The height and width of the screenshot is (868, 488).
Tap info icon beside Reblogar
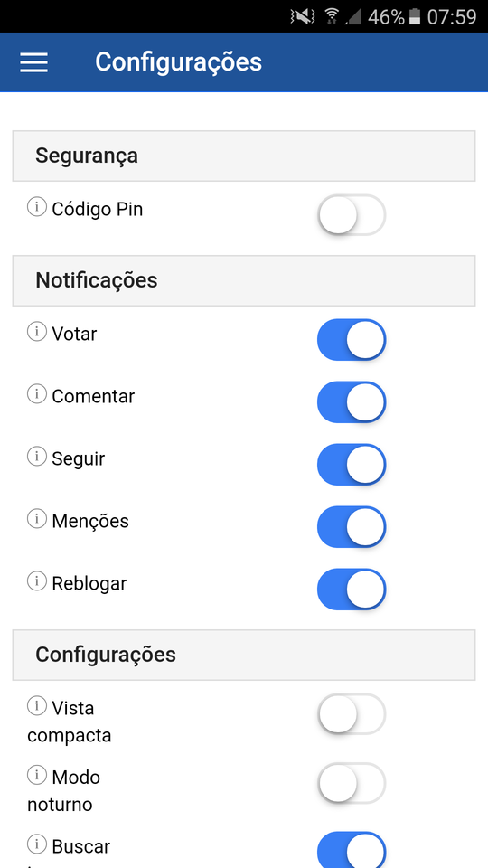click(37, 581)
